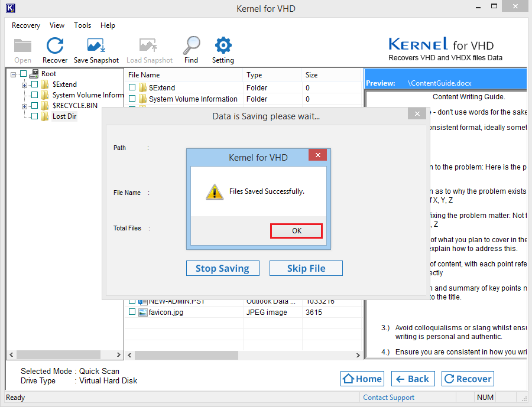Collapse the Root tree node
Viewport: 532px width, 407px height.
pos(13,74)
